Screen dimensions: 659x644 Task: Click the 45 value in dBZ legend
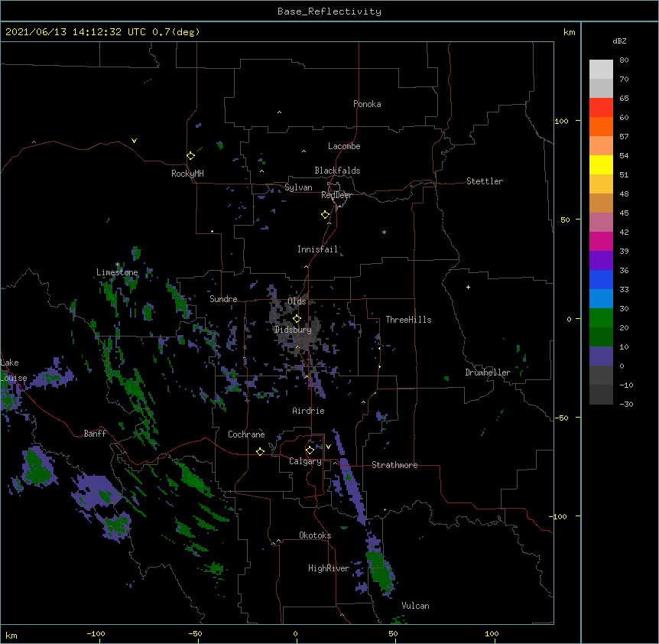tap(624, 213)
